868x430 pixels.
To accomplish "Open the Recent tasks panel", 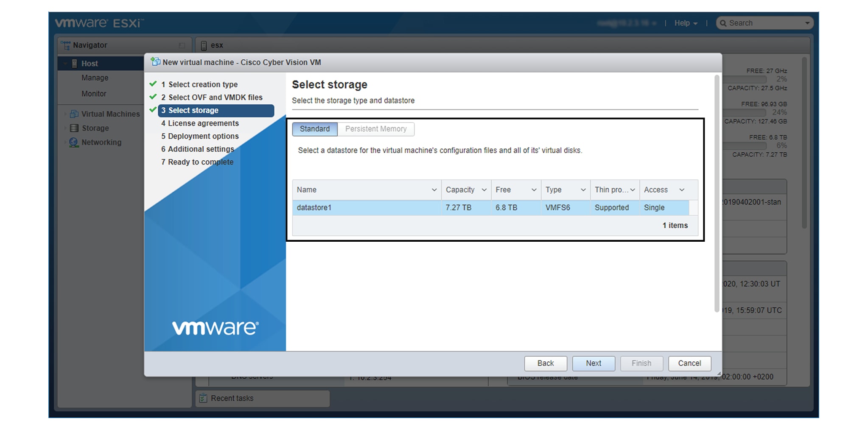I will click(x=263, y=398).
